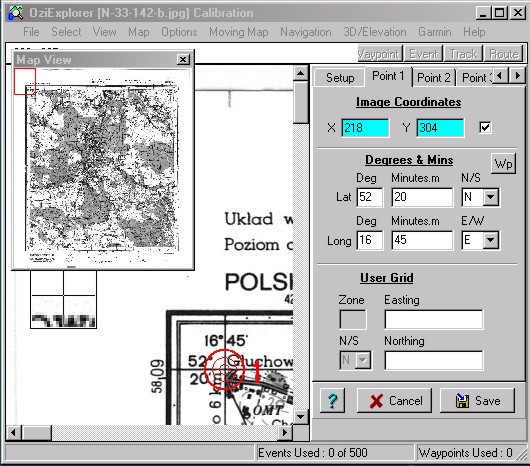Click the map vertical scrollbar thumb

300,102
